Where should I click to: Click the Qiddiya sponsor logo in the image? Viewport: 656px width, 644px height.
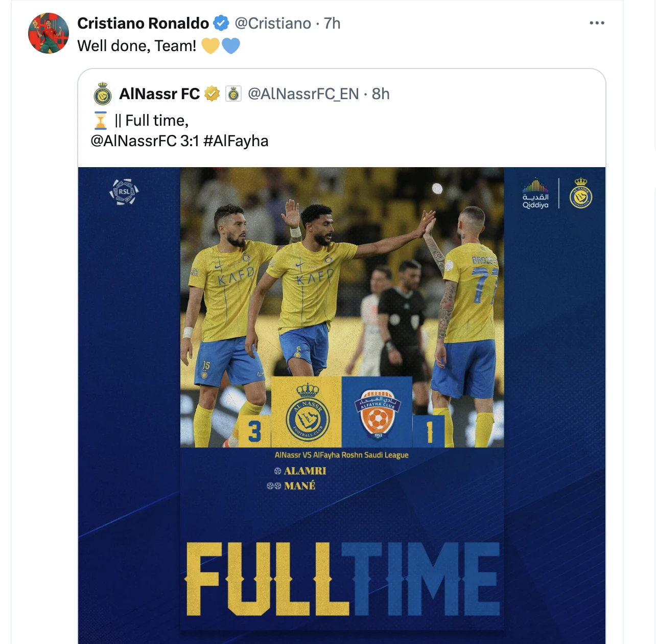point(535,194)
